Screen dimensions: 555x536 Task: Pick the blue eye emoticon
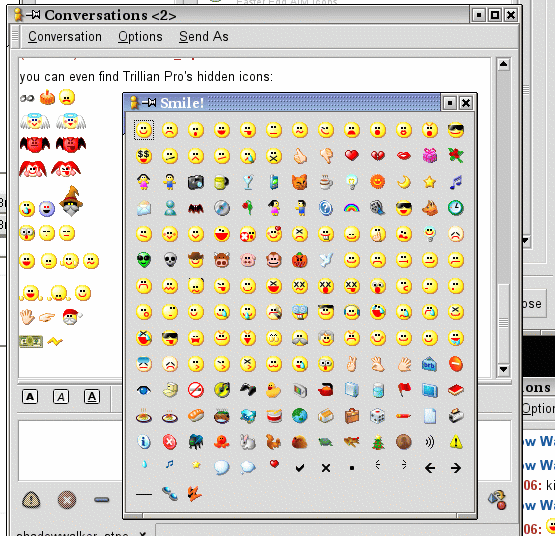pyautogui.click(x=144, y=390)
